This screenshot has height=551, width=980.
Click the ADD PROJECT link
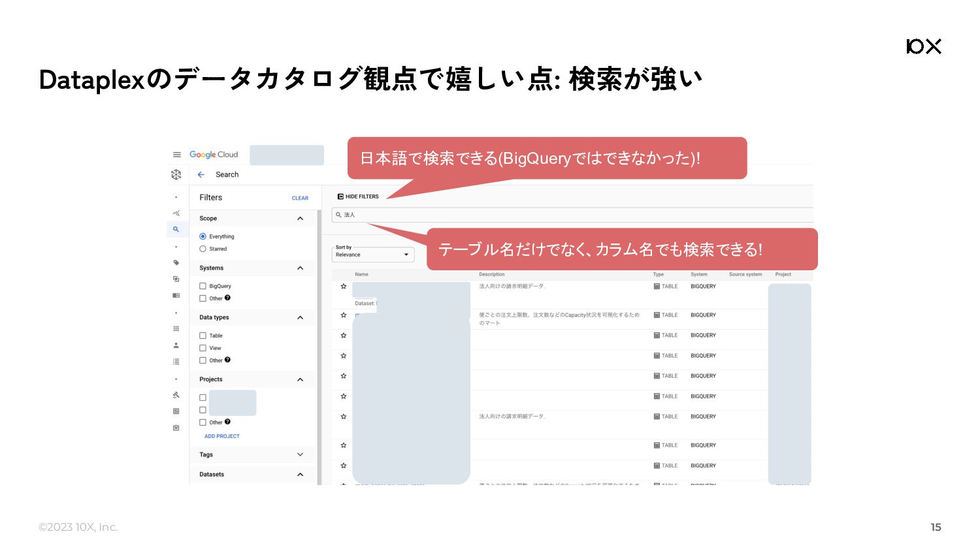pos(222,436)
